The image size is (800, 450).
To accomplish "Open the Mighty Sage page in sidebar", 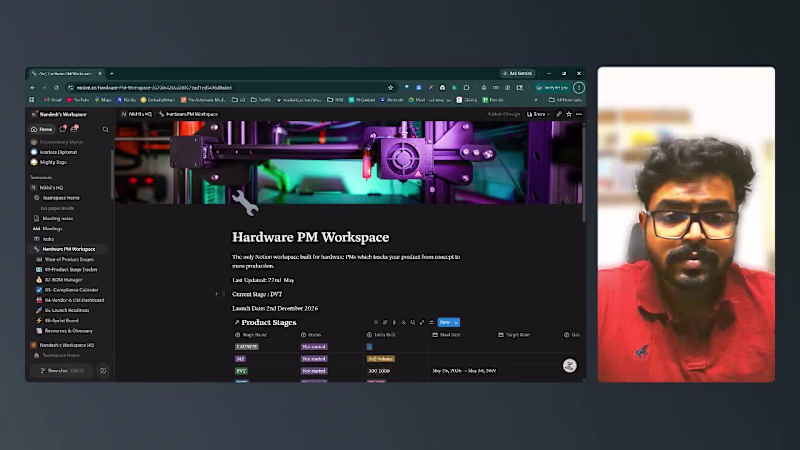I will (x=49, y=162).
